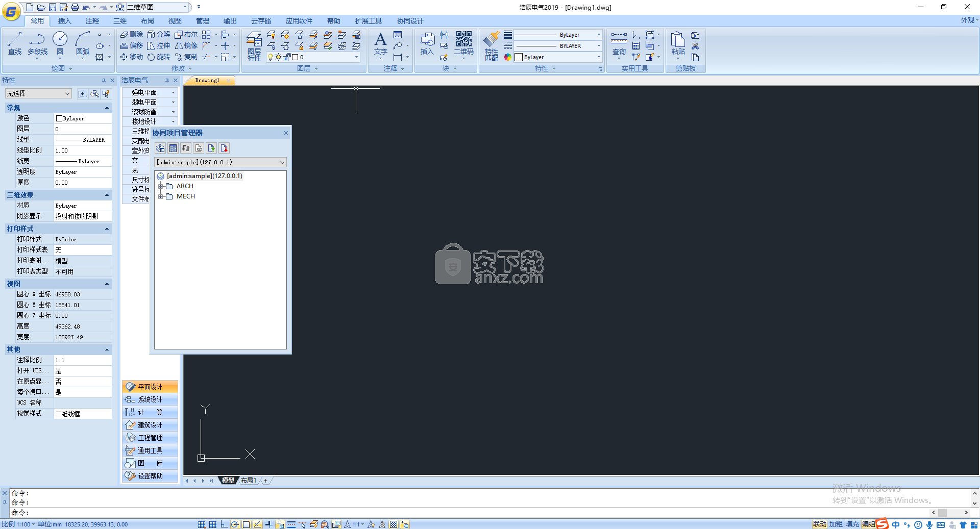The width and height of the screenshot is (980, 529).
Task: Click the 插入 block insert icon
Action: 427,43
